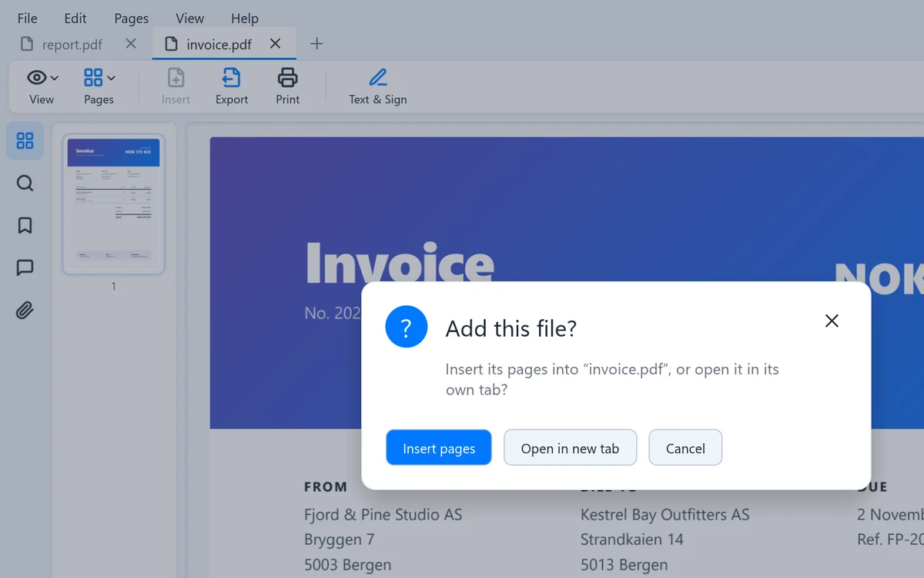Click the '5003 Bergen' text
The width and height of the screenshot is (924, 578).
348,565
